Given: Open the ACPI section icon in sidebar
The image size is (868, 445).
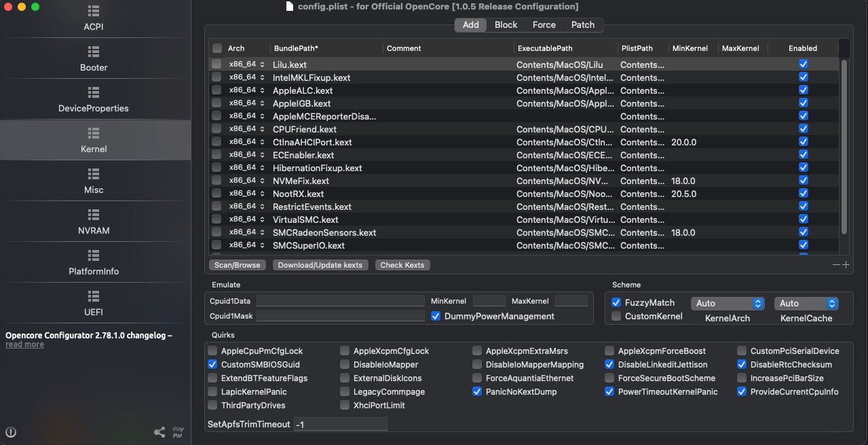Looking at the screenshot, I should point(94,12).
